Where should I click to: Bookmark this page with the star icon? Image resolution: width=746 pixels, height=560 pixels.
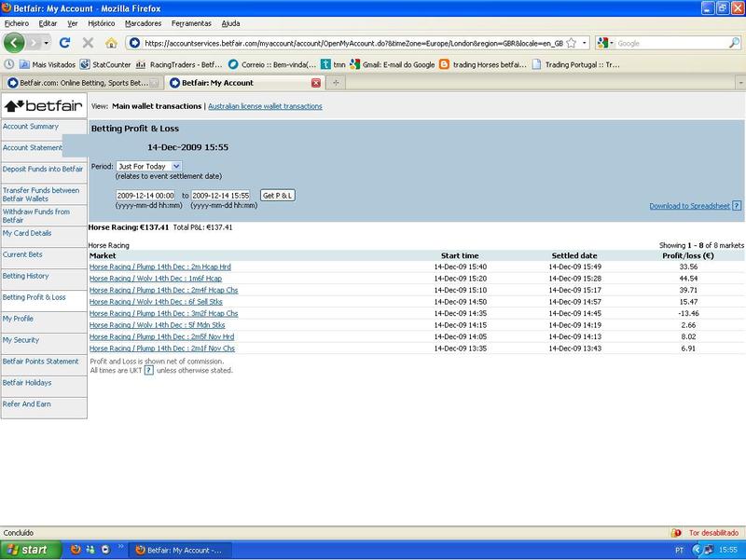coord(572,43)
